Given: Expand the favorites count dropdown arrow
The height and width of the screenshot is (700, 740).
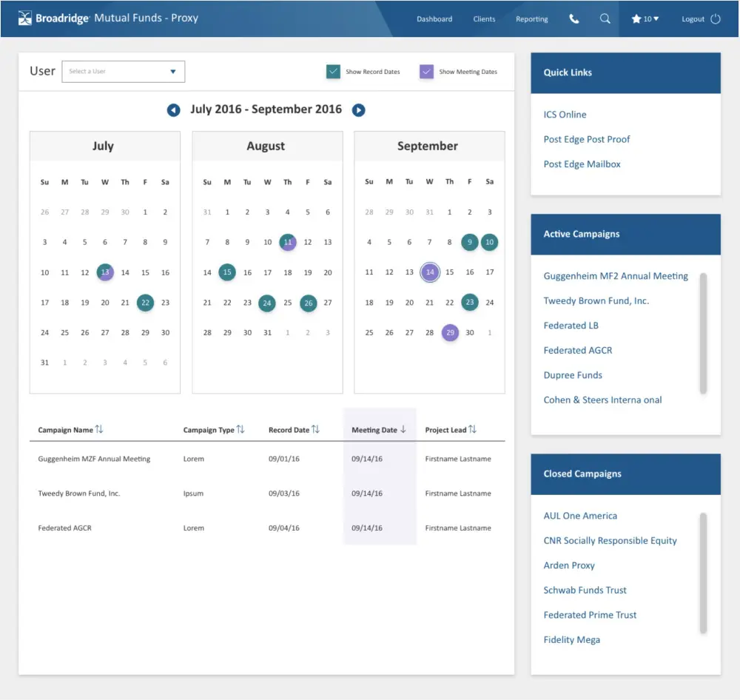Looking at the screenshot, I should [x=656, y=19].
